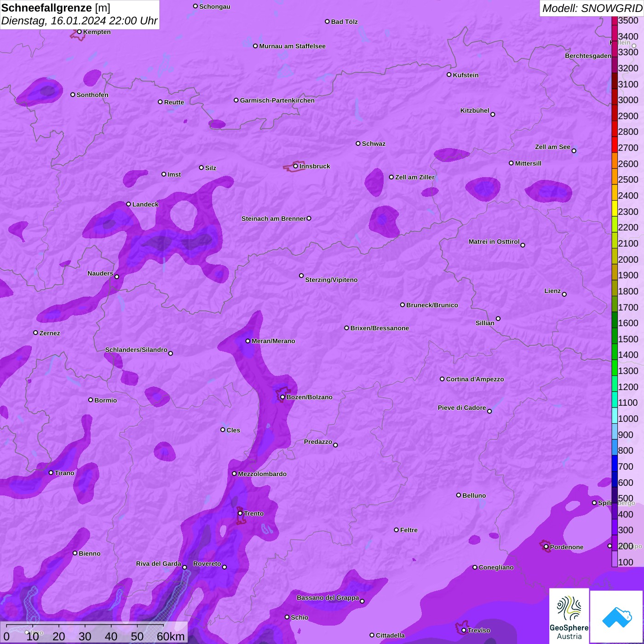Click the Predazzo label
The height and width of the screenshot is (644, 644).
[318, 442]
